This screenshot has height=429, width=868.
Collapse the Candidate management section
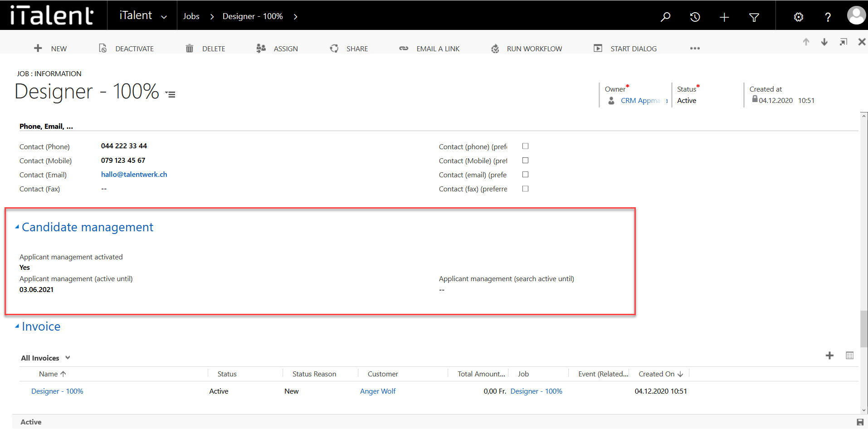pyautogui.click(x=17, y=227)
